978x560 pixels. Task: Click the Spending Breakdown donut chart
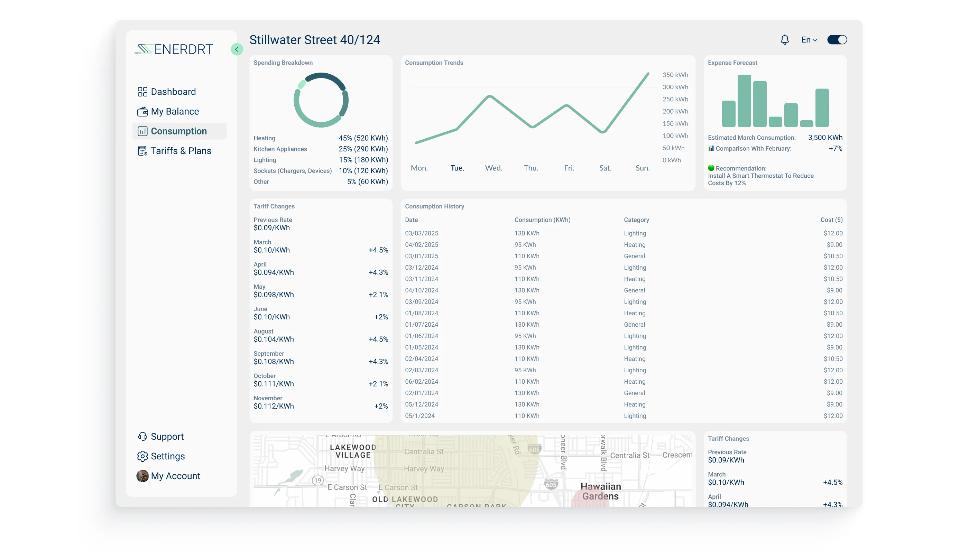[321, 100]
